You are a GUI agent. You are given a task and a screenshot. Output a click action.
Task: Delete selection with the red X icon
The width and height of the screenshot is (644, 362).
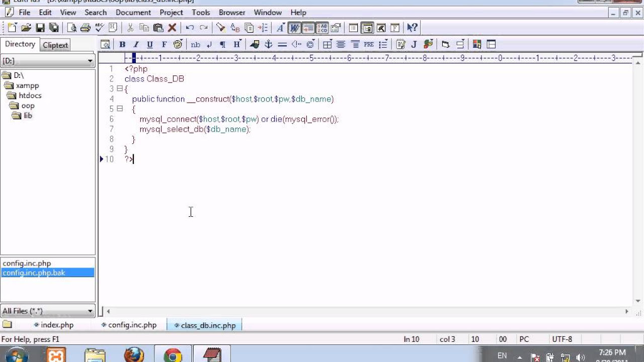tap(172, 28)
